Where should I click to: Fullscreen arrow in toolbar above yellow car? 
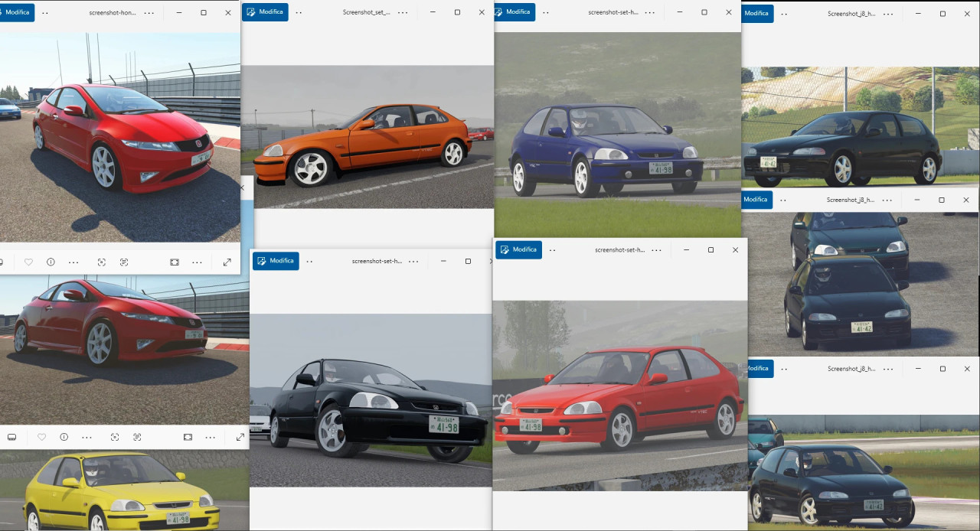pos(240,437)
